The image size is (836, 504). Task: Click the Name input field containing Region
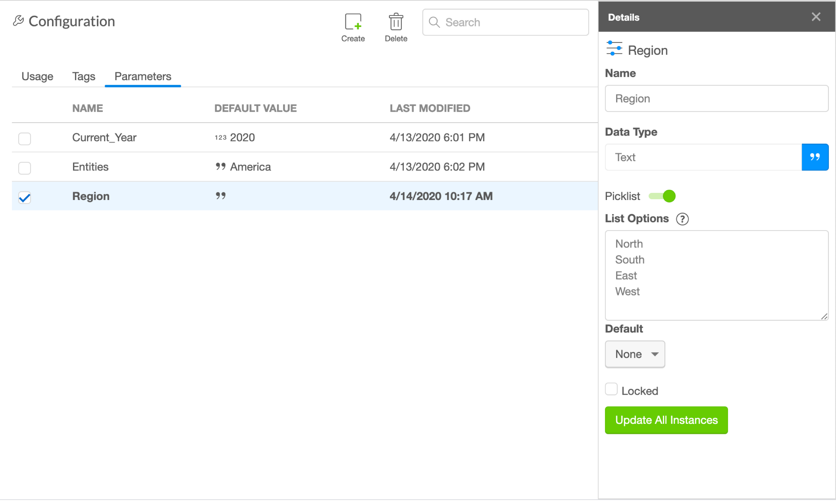coord(716,98)
